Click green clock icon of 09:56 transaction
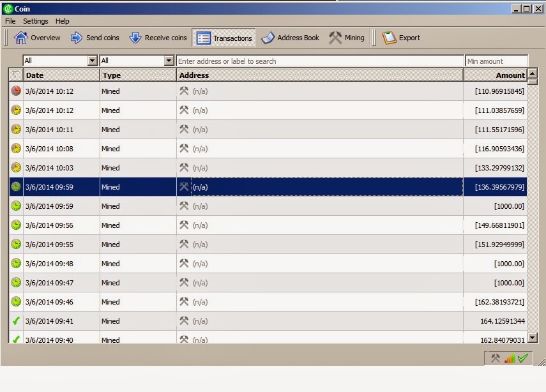Viewport: 546px width, 392px height. (x=16, y=225)
